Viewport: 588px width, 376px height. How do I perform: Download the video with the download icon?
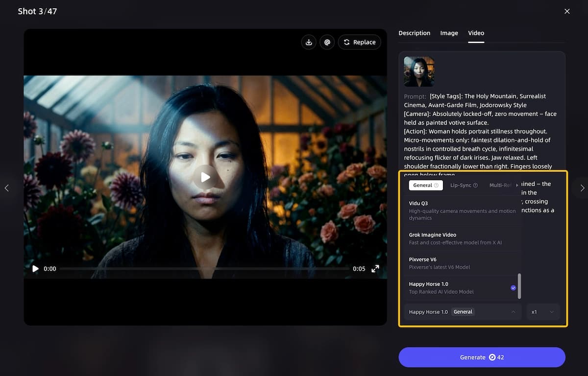coord(309,42)
